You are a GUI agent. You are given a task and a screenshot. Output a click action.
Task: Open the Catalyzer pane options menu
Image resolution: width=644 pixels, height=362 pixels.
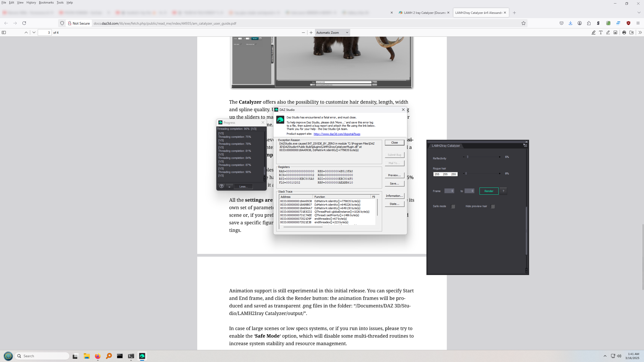(525, 145)
